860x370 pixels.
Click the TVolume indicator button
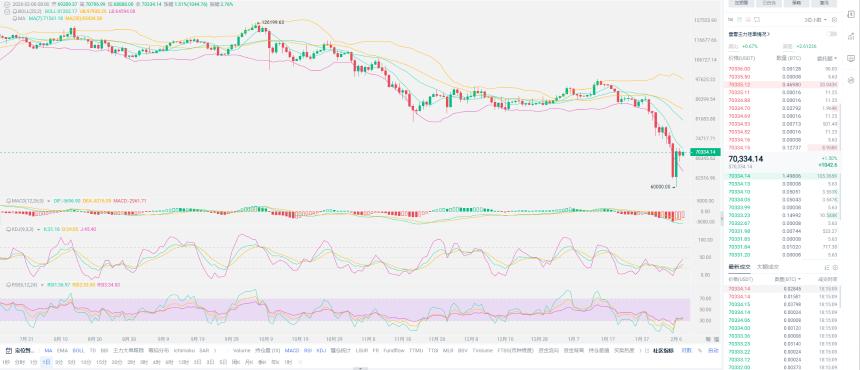(x=483, y=350)
